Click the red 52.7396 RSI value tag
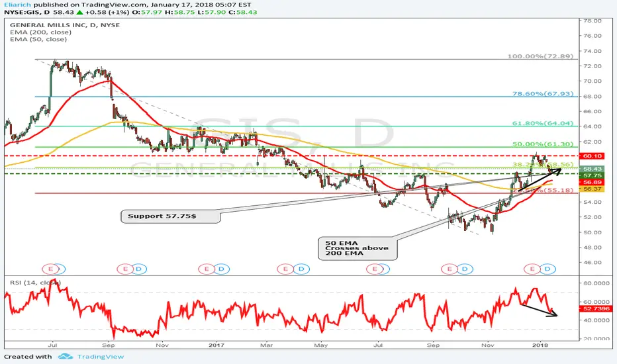The width and height of the screenshot is (617, 364). click(596, 309)
